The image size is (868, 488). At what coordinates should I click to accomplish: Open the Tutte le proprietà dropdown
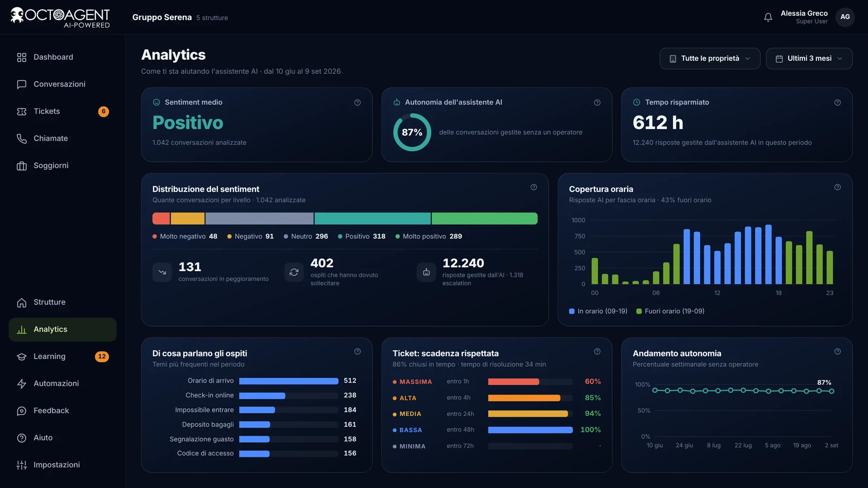coord(710,59)
